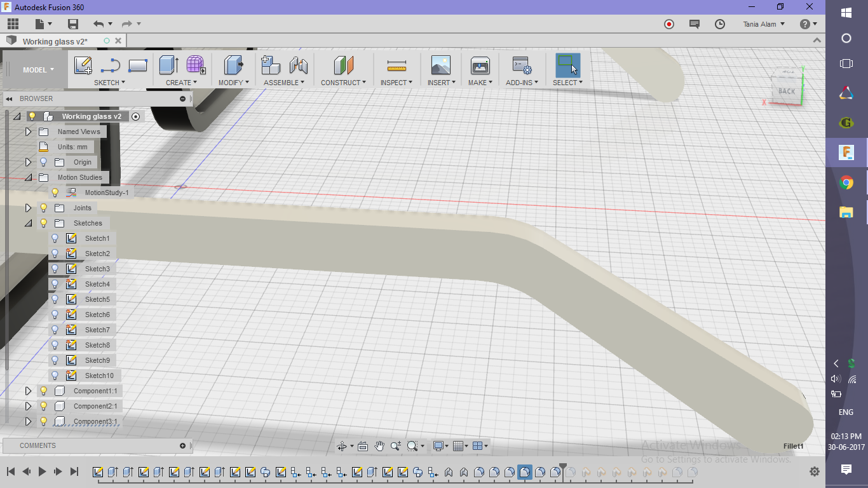Click the Orbit move navigation icon
Image resolution: width=868 pixels, height=488 pixels.
tap(342, 446)
